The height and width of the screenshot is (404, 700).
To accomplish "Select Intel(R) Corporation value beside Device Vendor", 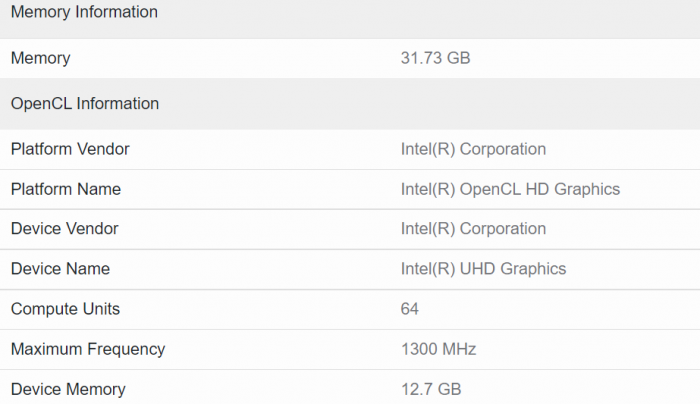I will click(473, 229).
